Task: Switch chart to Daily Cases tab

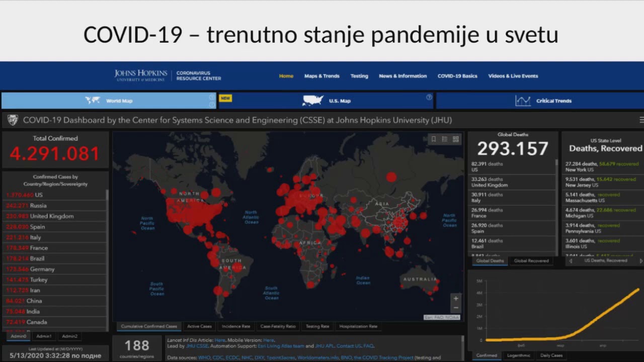Action: click(551, 355)
